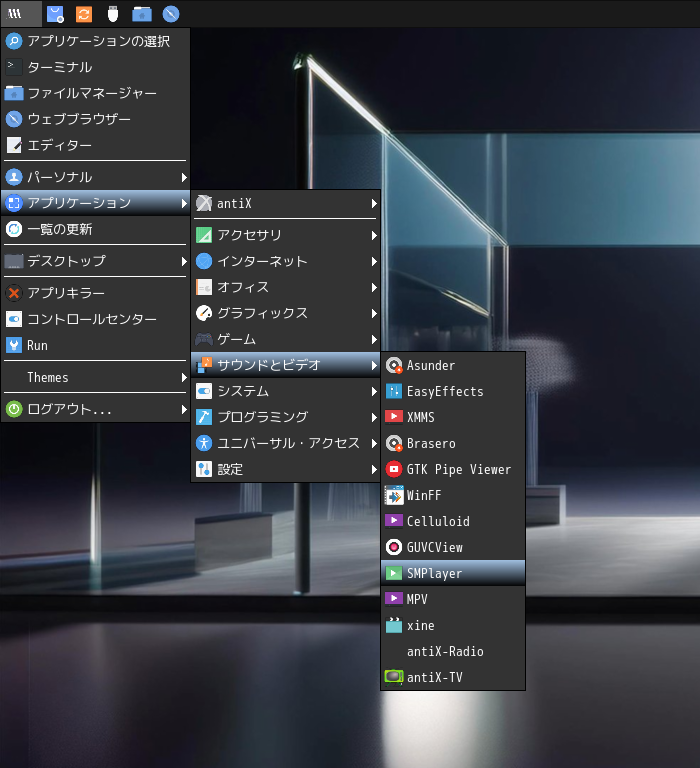Image resolution: width=700 pixels, height=768 pixels.
Task: Click the menu launcher on the top panel
Action: pos(15,14)
